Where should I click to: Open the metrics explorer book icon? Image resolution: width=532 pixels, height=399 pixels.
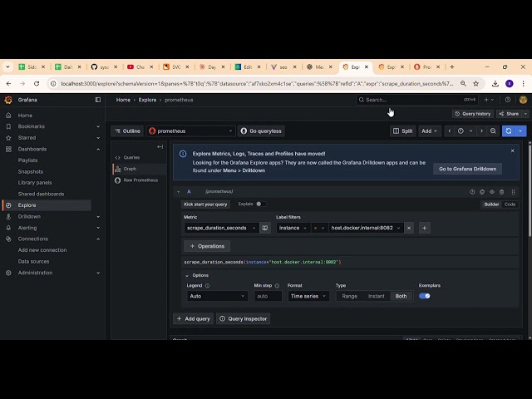point(265,228)
